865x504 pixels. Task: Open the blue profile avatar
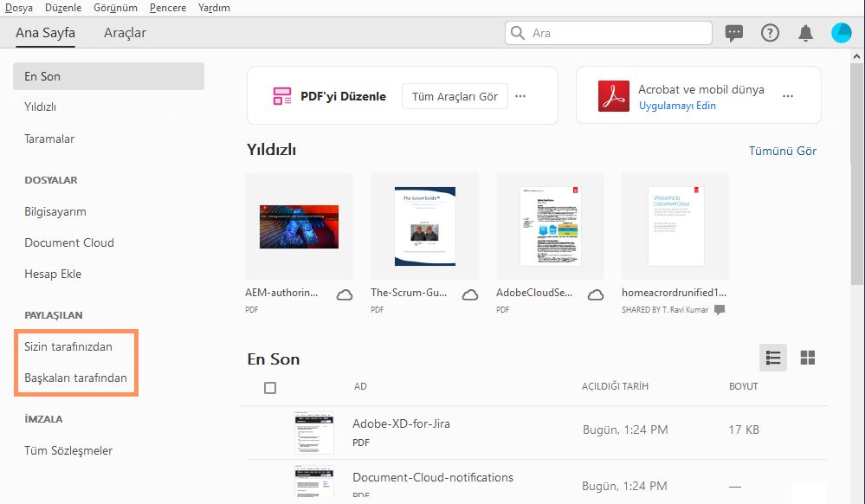(842, 33)
